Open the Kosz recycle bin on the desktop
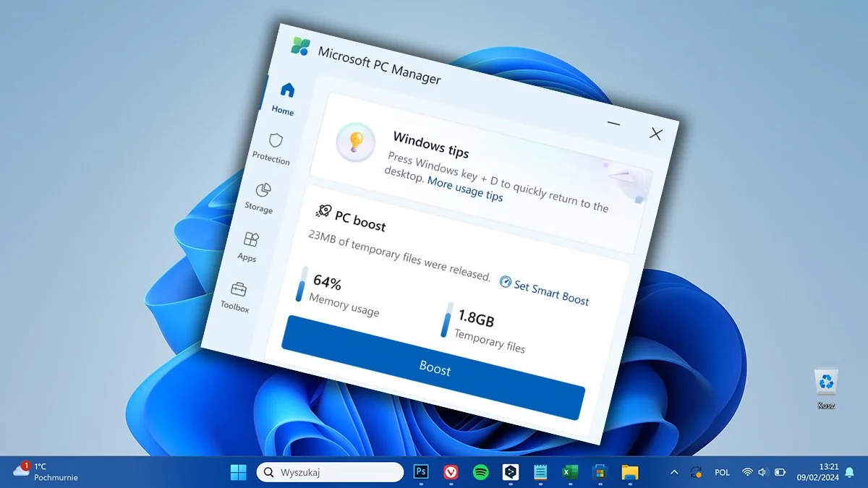868x488 pixels. click(827, 381)
